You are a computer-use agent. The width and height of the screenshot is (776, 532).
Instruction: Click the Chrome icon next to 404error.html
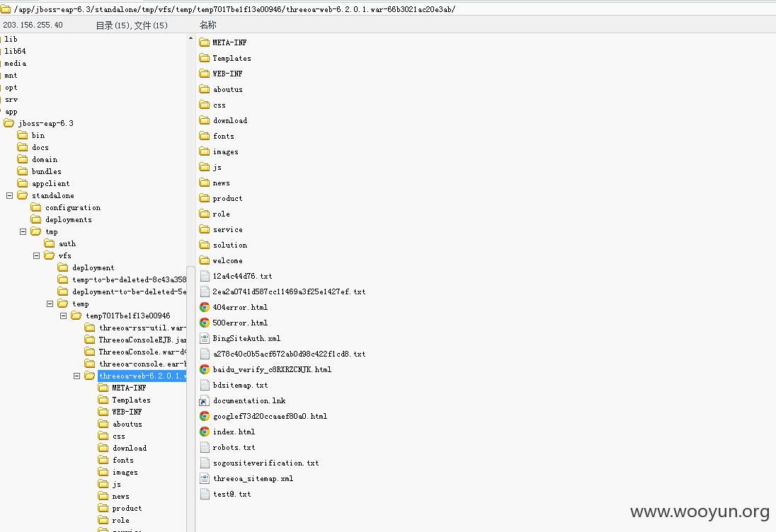(x=205, y=307)
